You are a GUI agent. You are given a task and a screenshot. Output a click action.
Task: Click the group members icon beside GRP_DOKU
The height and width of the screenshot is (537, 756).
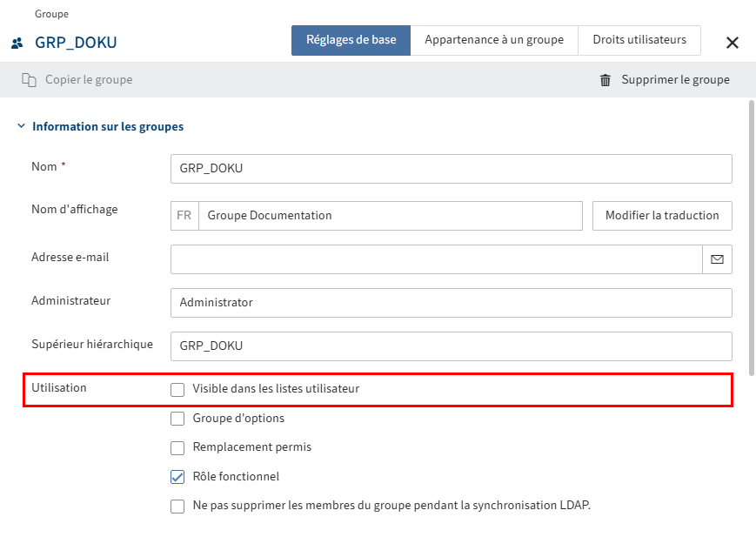pos(16,40)
